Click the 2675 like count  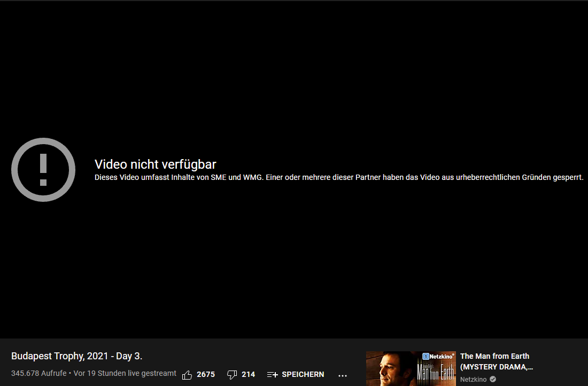pyautogui.click(x=206, y=375)
